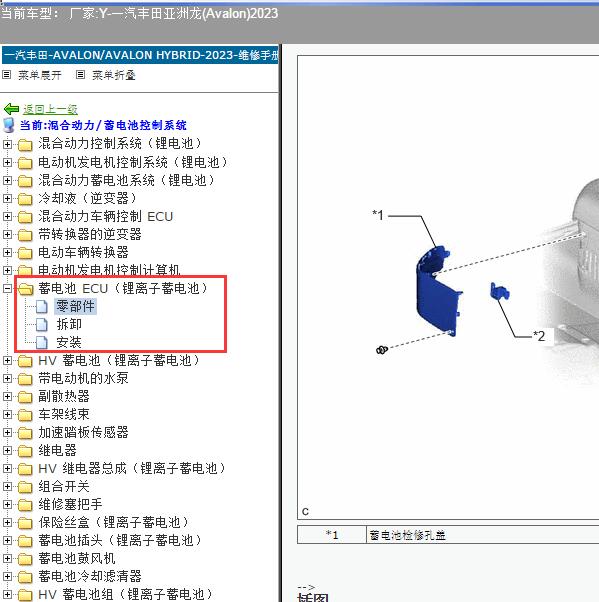This screenshot has width=599, height=602.
Task: Click the 菜单展开 text button
Action: click(x=40, y=75)
